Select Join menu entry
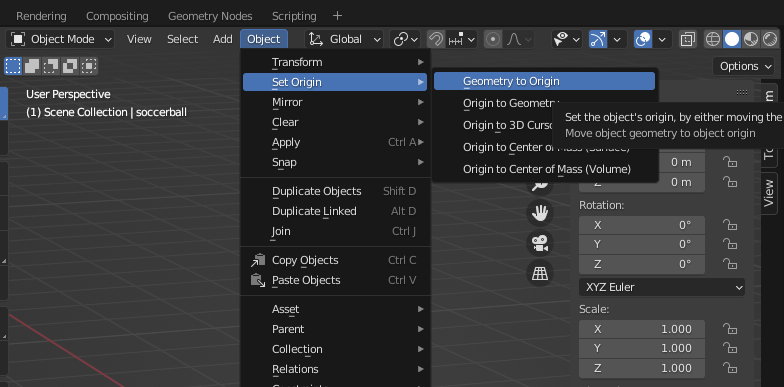The image size is (784, 387). (x=335, y=231)
